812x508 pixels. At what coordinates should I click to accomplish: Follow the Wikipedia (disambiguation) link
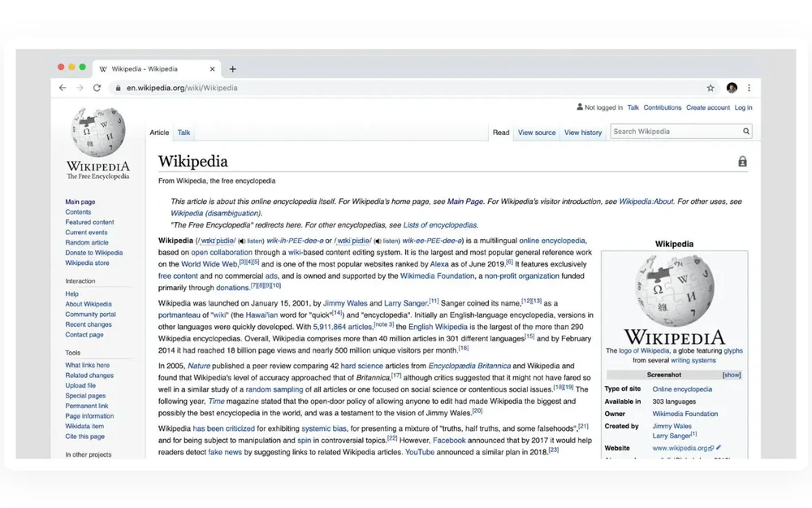[215, 214]
